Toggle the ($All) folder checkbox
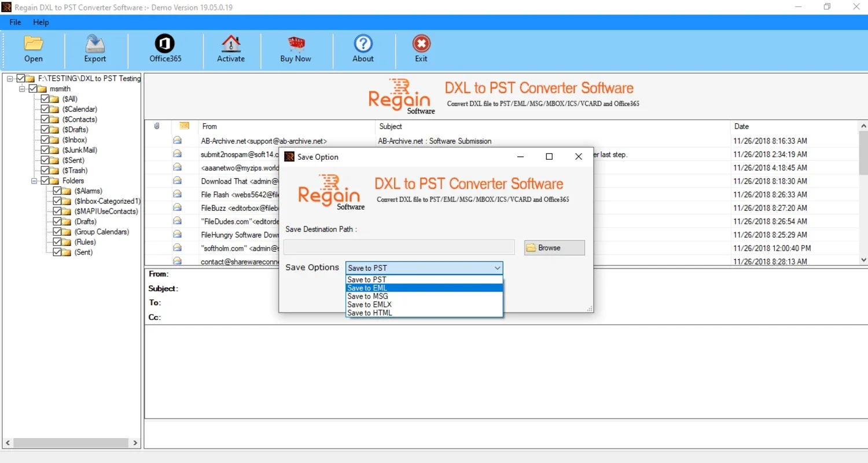 pyautogui.click(x=45, y=99)
